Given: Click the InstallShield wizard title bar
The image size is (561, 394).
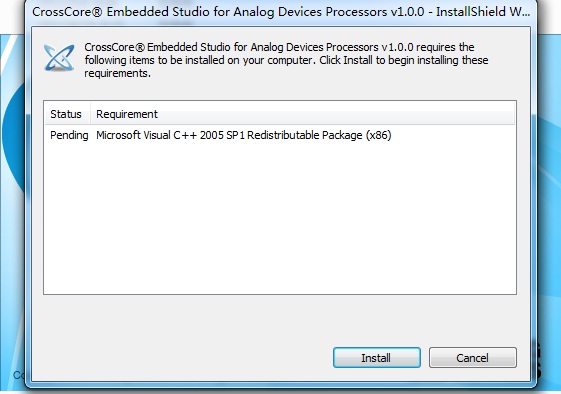Looking at the screenshot, I should pos(281,12).
